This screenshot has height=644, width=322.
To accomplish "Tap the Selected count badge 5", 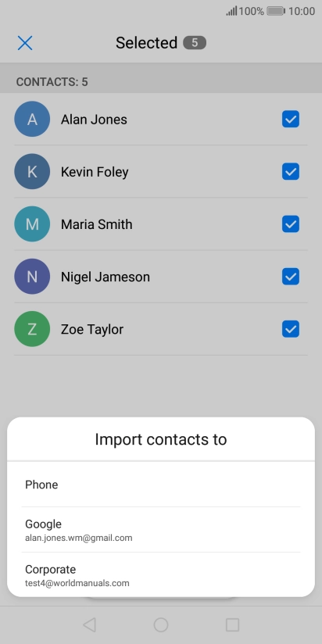I will point(195,43).
